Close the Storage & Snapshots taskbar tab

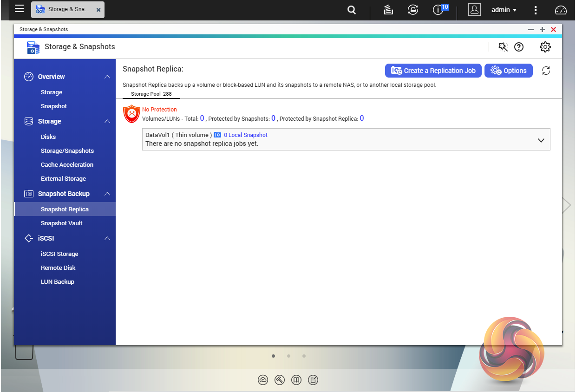coord(98,10)
